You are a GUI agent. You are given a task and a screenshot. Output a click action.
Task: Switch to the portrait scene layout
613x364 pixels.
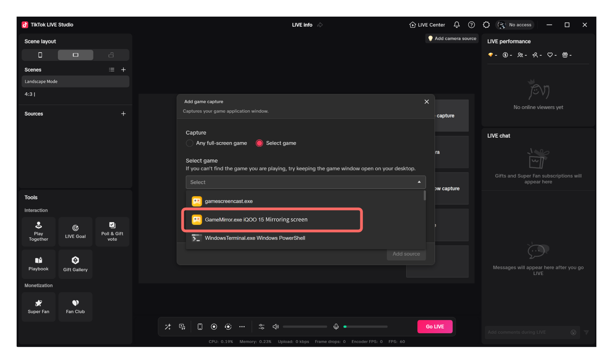[x=40, y=55]
